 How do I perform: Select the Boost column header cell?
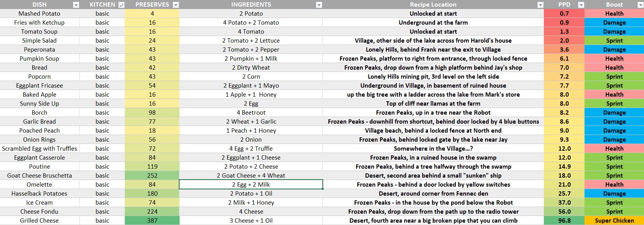click(x=614, y=5)
